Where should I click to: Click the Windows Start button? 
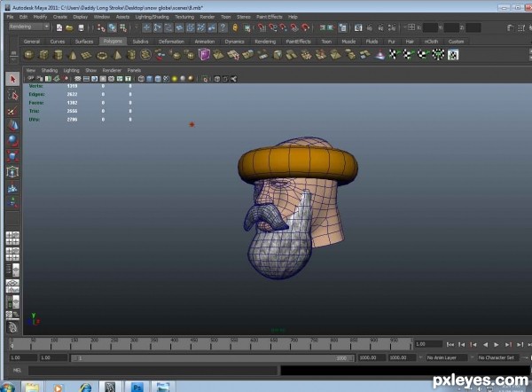(7, 388)
